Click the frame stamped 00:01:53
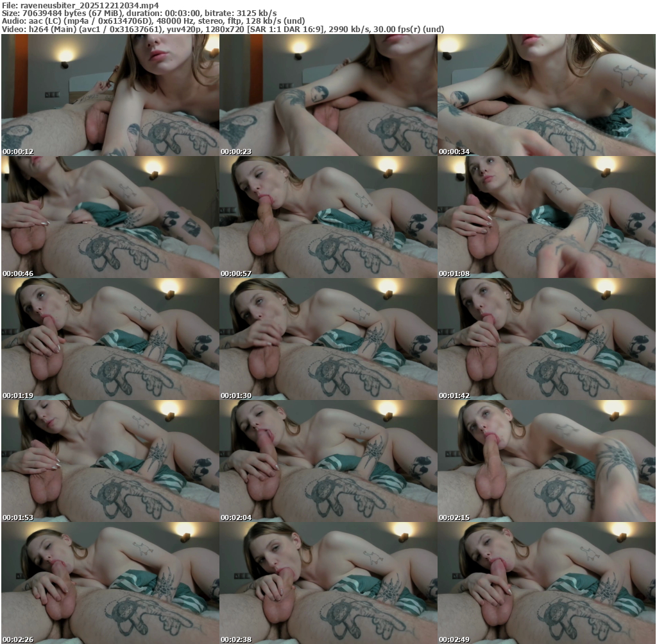Viewport: 657px width, 644px height. [110, 461]
